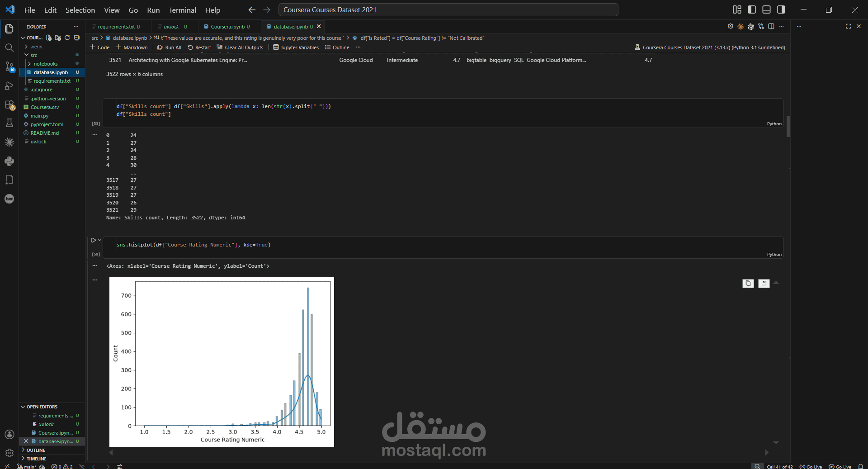Toggle the Secondary Side Bar visibility
Viewport: 868px width, 469px height.
tap(781, 9)
